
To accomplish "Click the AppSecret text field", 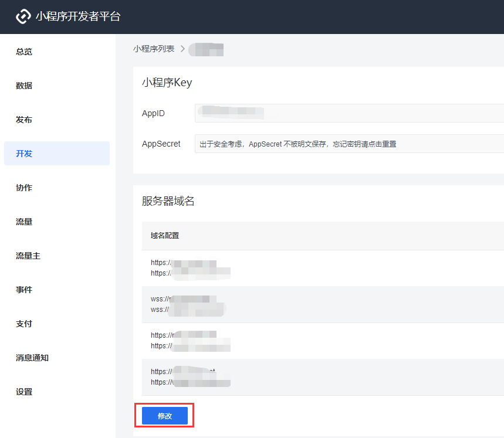I will pos(349,144).
